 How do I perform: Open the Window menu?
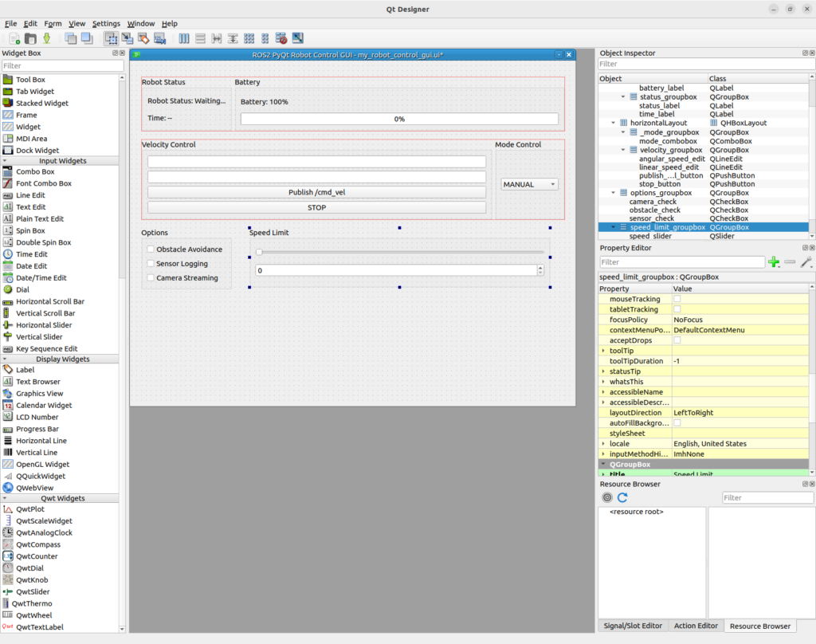(x=140, y=23)
